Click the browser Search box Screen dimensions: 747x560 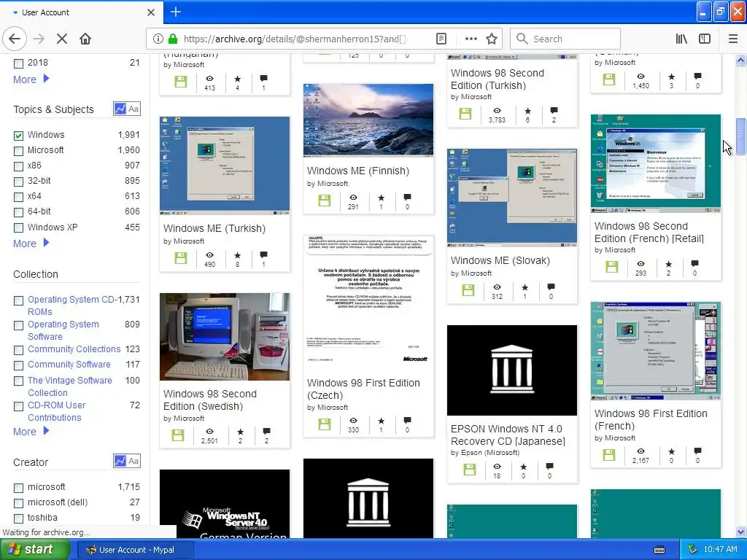click(x=565, y=39)
